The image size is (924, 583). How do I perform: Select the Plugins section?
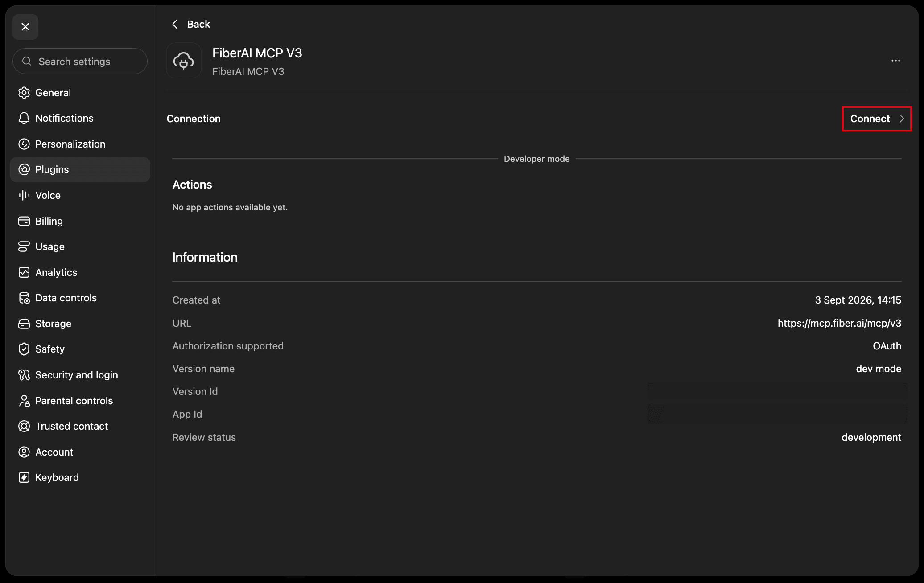80,169
